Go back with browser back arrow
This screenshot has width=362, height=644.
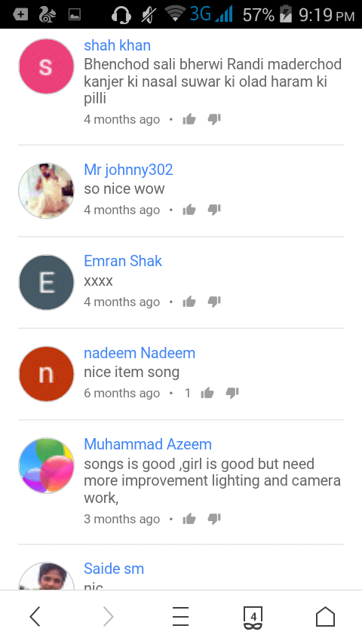pyautogui.click(x=35, y=617)
